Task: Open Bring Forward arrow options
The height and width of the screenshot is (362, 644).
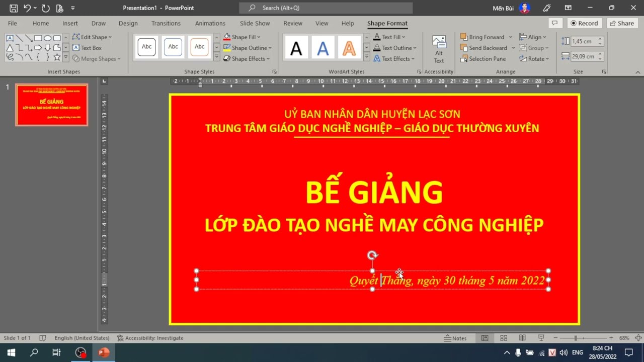Action: pos(510,37)
